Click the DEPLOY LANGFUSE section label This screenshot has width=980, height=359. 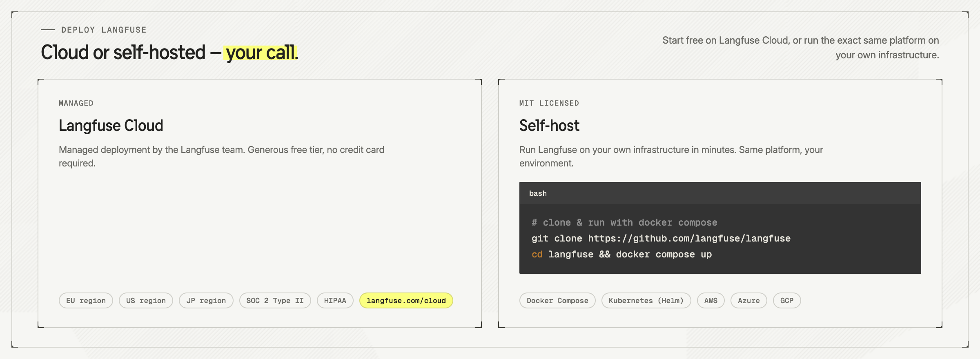[x=104, y=30]
